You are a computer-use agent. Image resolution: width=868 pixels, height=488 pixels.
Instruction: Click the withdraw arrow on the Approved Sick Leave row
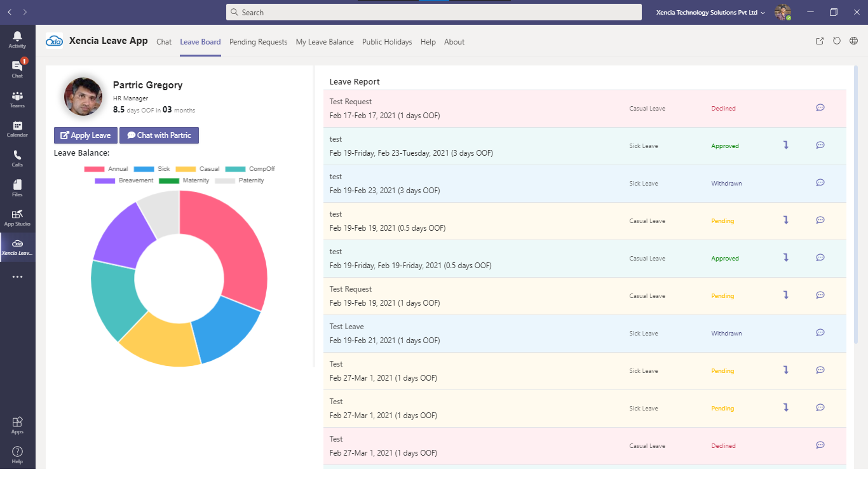[x=786, y=145]
